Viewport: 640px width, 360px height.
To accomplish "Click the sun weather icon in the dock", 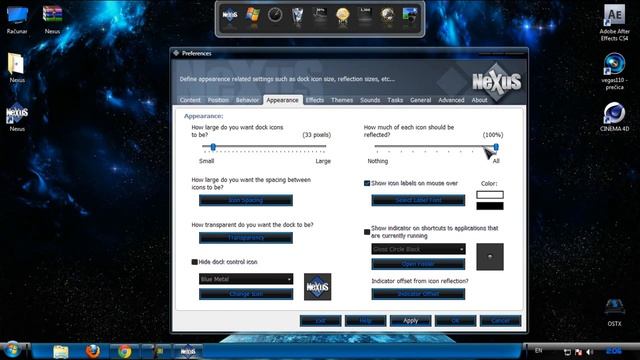I will tap(342, 16).
